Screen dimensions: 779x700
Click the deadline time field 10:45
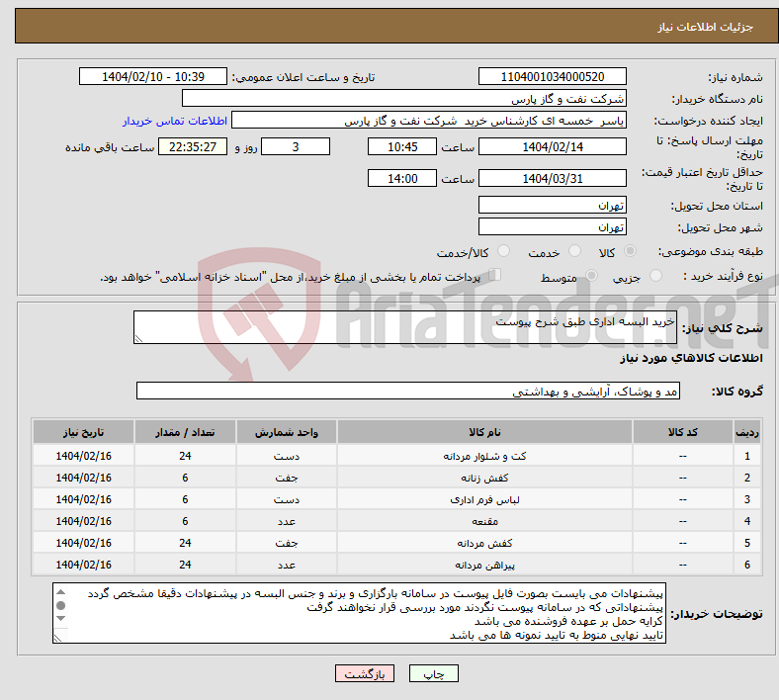click(402, 146)
